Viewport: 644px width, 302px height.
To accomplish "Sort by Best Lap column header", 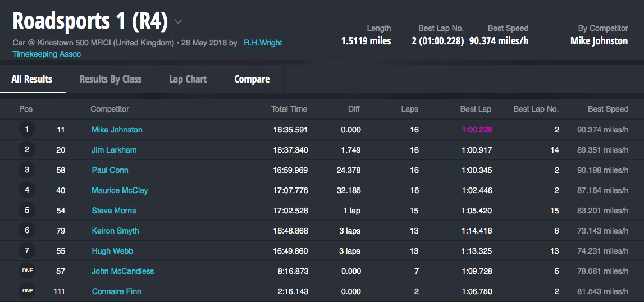I will click(476, 109).
